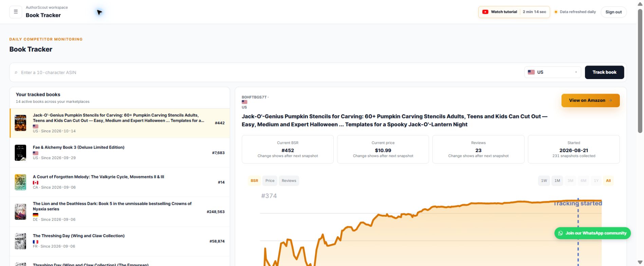
Task: Click the US flag under Fae & Alchemy
Action: (35, 153)
